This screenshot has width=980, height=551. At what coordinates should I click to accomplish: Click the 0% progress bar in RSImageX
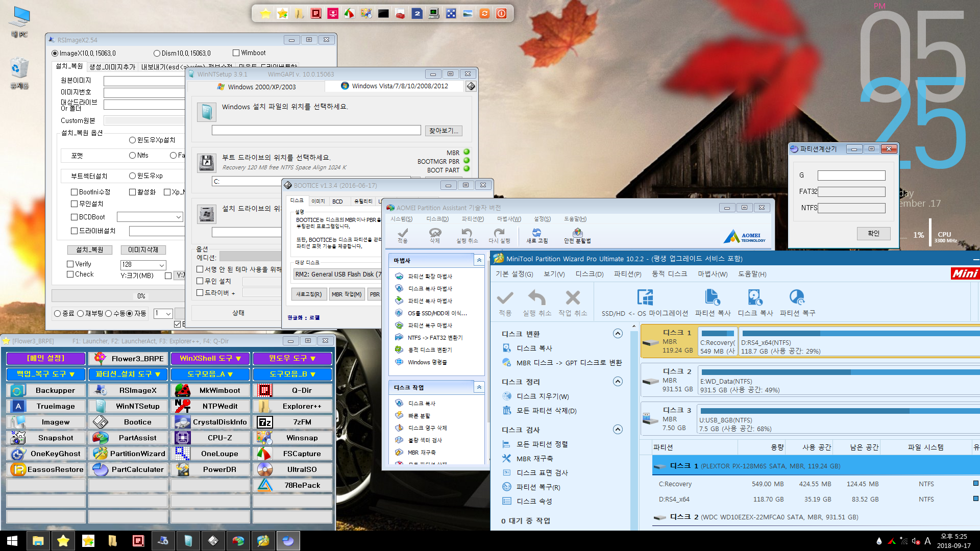pyautogui.click(x=118, y=296)
